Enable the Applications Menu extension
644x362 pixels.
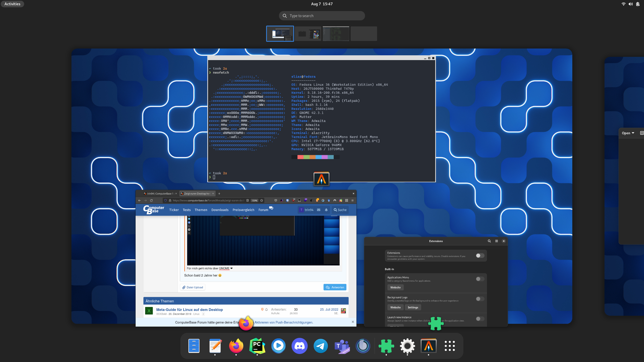480,279
